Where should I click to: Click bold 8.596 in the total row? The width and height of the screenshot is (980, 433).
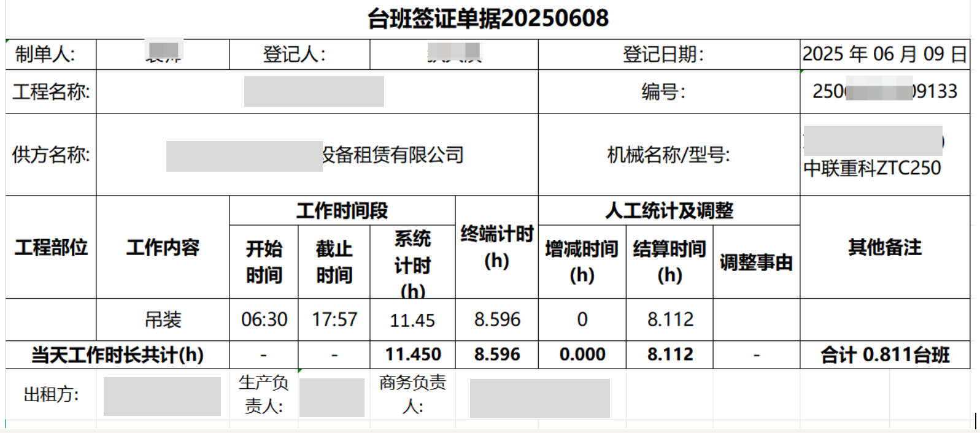coord(496,354)
